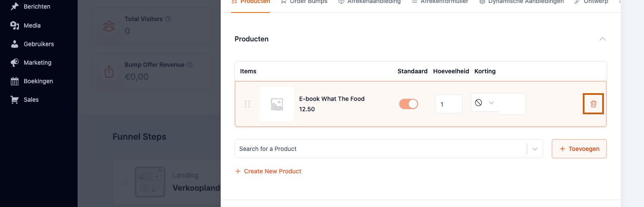Open Sales via the cart icon
The width and height of the screenshot is (644, 207).
pyautogui.click(x=15, y=100)
